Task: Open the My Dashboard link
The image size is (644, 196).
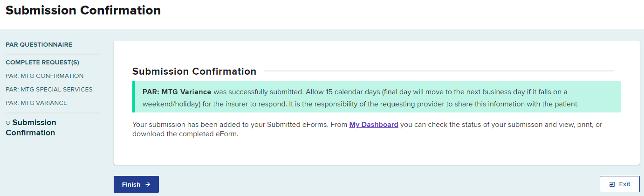Action: (x=373, y=125)
